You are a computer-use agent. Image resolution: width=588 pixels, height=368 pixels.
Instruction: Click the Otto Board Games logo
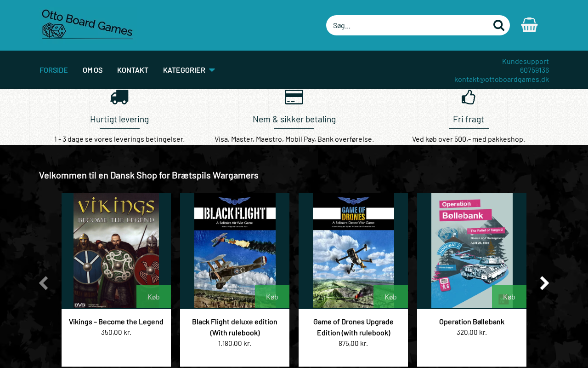pos(87,24)
